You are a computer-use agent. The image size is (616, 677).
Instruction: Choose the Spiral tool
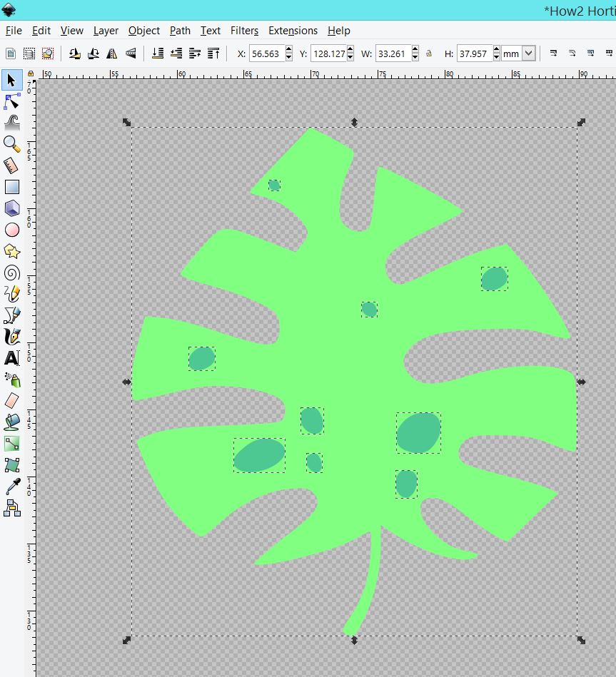point(11,273)
